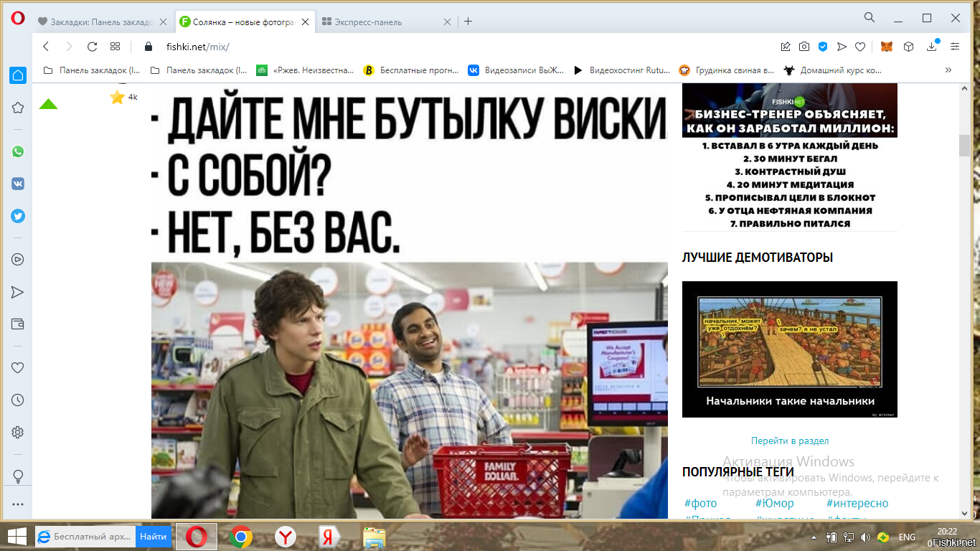Open the Downloads icon in toolbar
The image size is (980, 551).
[932, 47]
